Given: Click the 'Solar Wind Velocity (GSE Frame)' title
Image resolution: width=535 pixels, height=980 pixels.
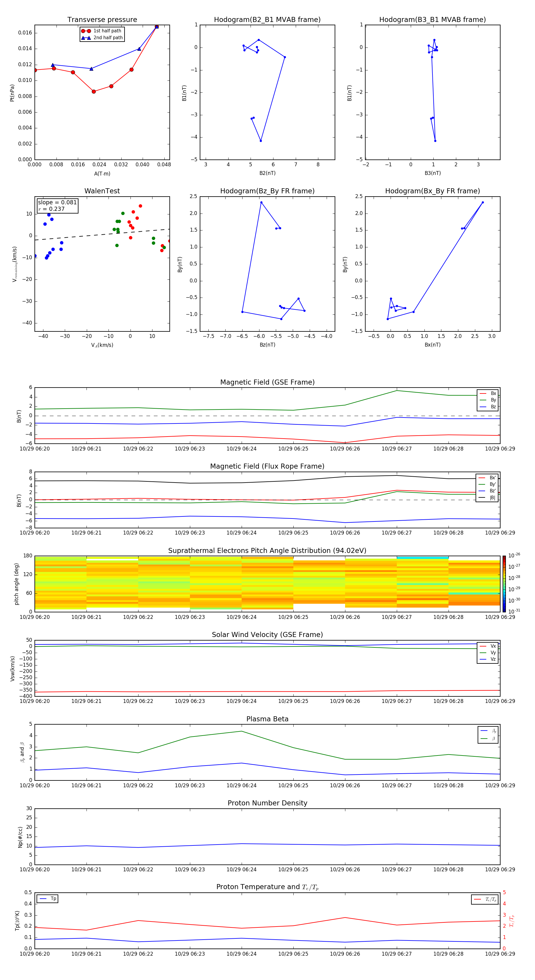Looking at the screenshot, I should (267, 635).
